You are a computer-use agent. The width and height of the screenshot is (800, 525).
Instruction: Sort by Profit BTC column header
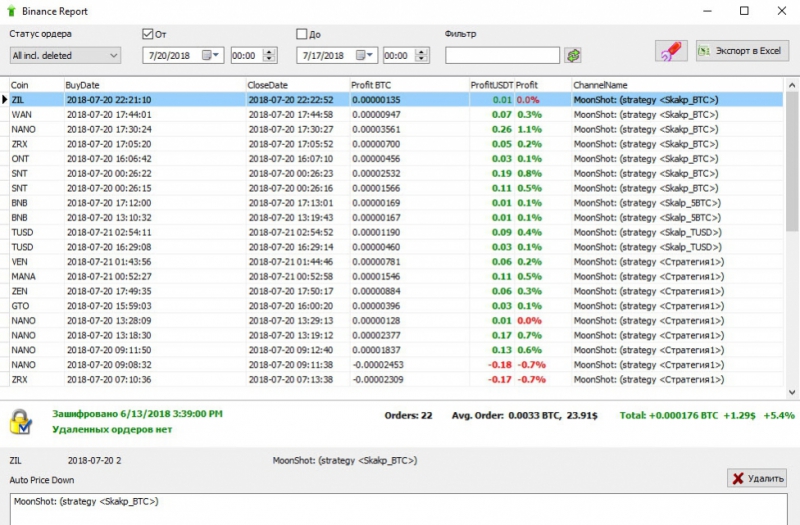tap(409, 85)
